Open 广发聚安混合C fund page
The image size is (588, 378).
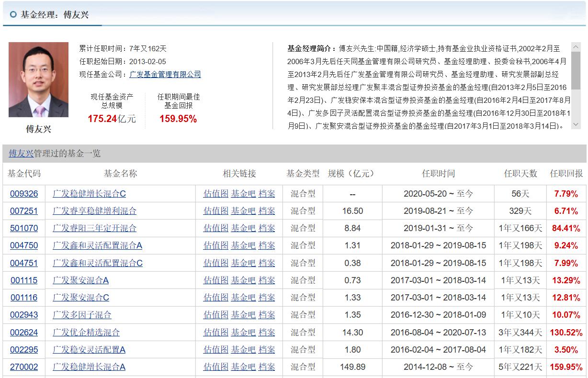81,297
